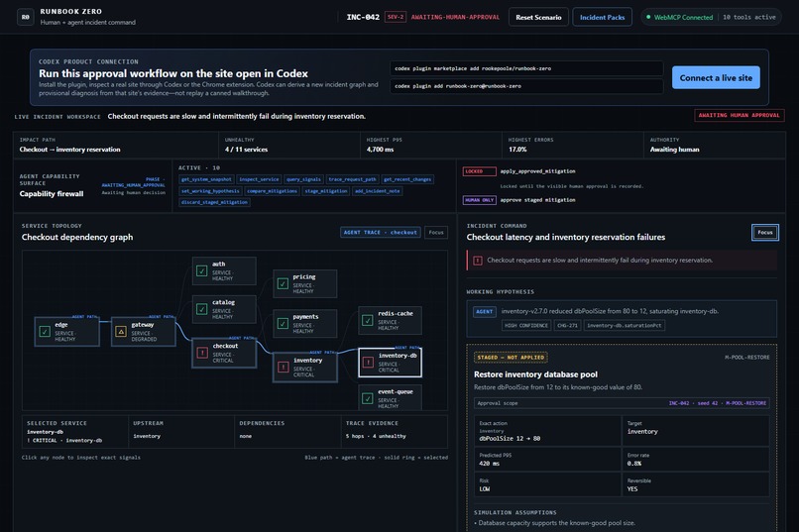Click the '4,700 ms' highest P95 value
The height and width of the screenshot is (532, 799).
[x=380, y=150]
